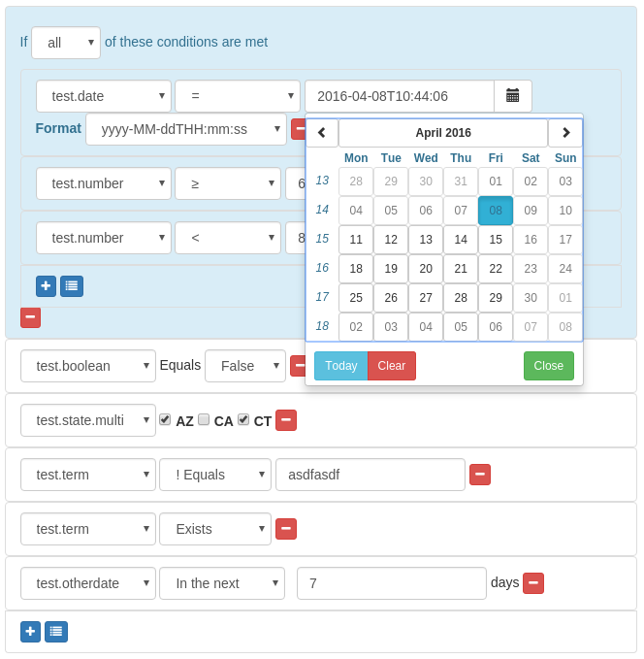Click the Today button in the datepicker
The width and height of the screenshot is (644, 659).
341,366
